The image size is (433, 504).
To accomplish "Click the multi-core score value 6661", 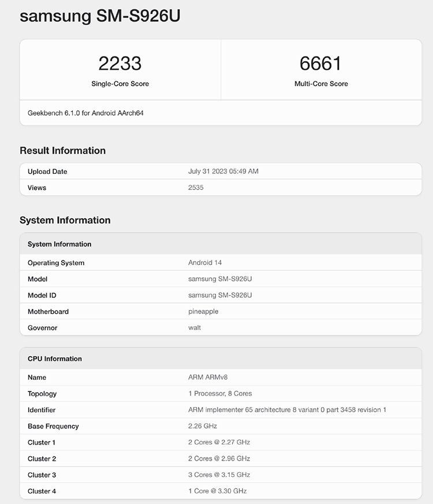I will [320, 64].
